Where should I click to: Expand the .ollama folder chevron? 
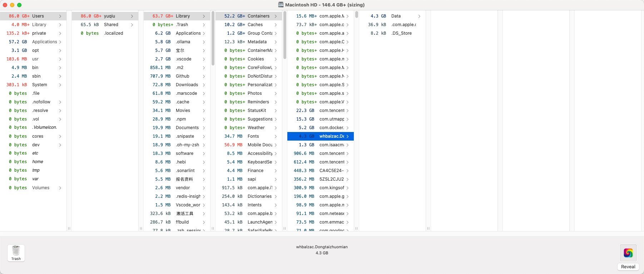(204, 42)
